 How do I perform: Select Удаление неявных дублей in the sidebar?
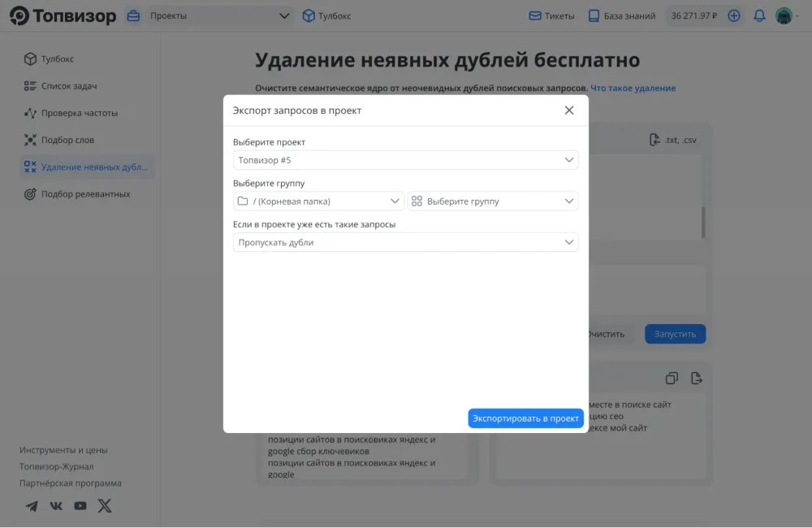click(x=87, y=167)
